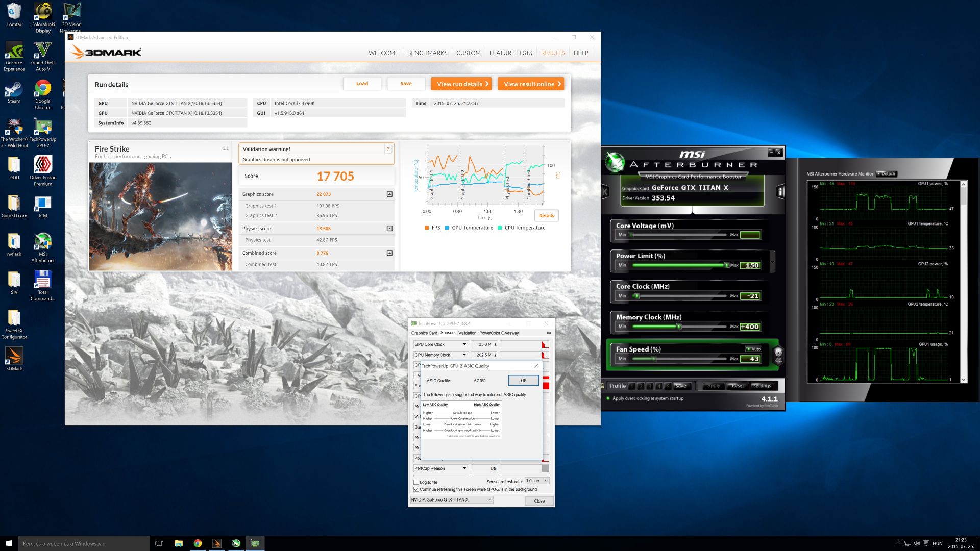Select Afterburner profile slot 5
Image resolution: width=980 pixels, height=551 pixels.
coord(667,386)
